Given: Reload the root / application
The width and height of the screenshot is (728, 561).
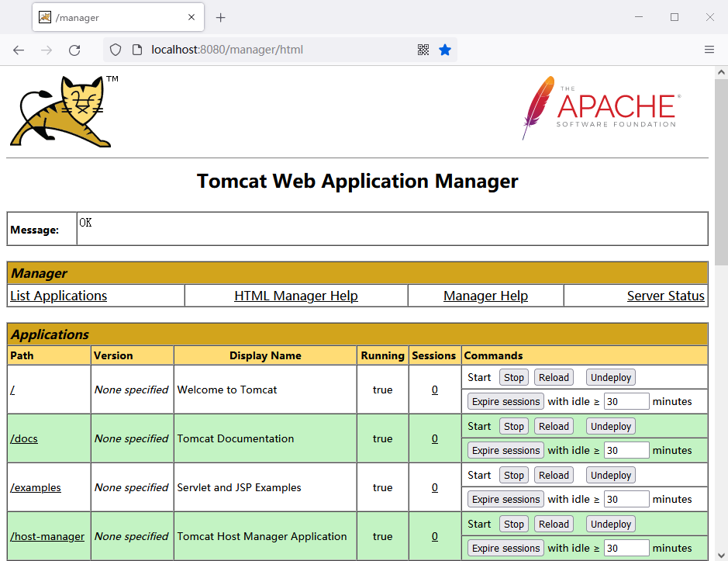Looking at the screenshot, I should (x=554, y=377).
